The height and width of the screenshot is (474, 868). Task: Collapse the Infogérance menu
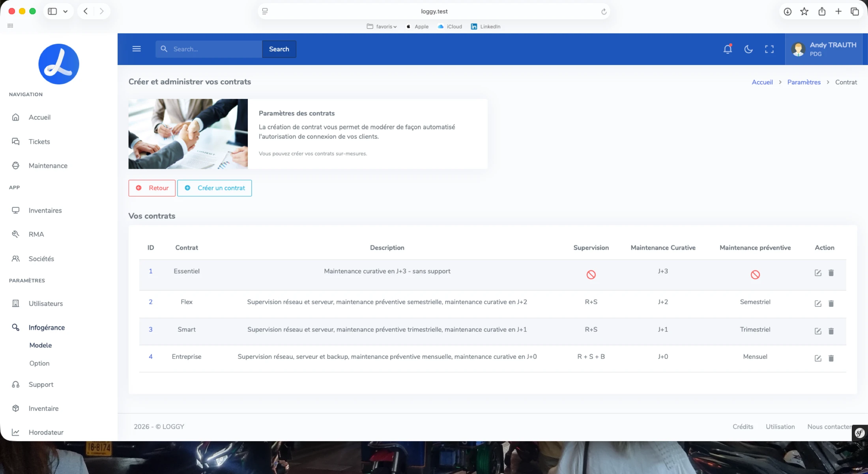pyautogui.click(x=47, y=328)
